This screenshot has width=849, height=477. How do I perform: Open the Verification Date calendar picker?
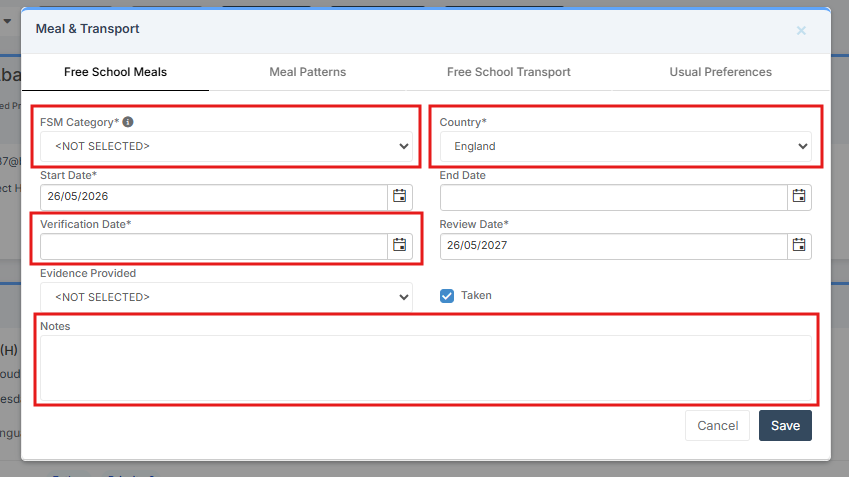[x=400, y=246]
